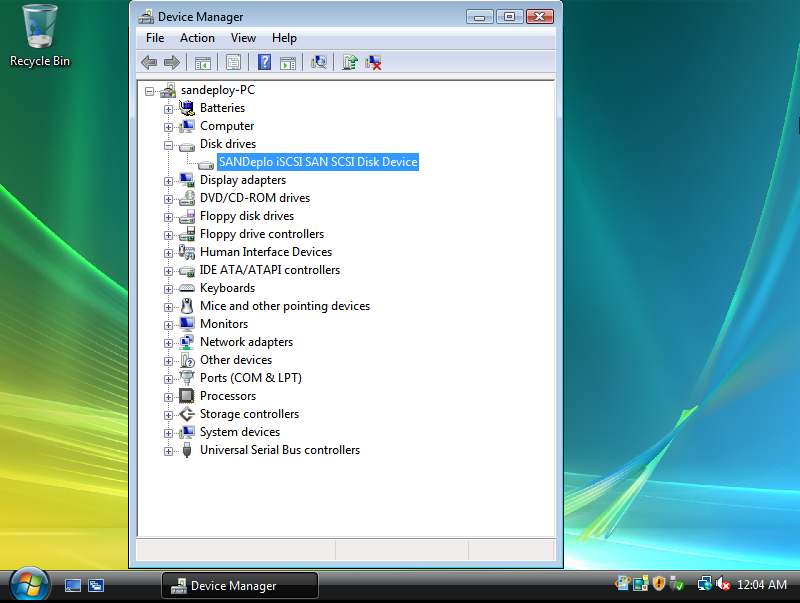The width and height of the screenshot is (800, 603).
Task: Expand the Storage controllers node
Action: (168, 415)
